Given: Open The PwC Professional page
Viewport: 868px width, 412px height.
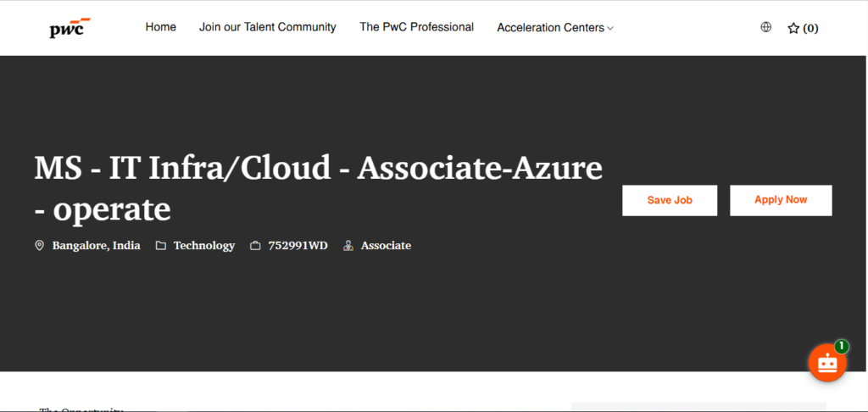Looking at the screenshot, I should coord(416,27).
